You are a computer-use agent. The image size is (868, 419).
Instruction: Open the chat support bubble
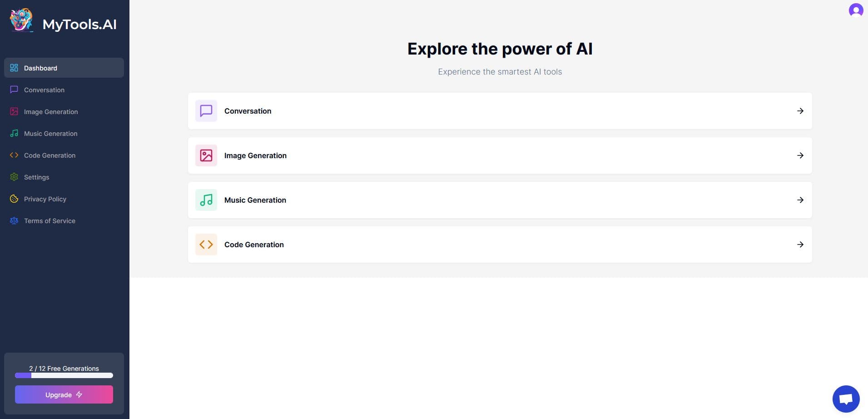tap(846, 399)
